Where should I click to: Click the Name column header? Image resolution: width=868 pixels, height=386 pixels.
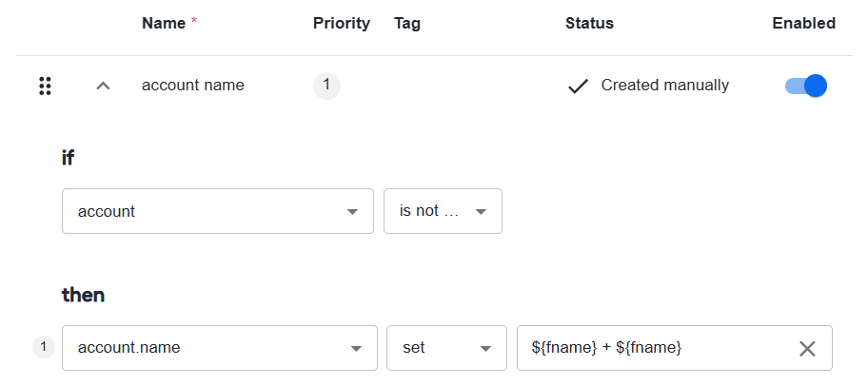[x=164, y=23]
